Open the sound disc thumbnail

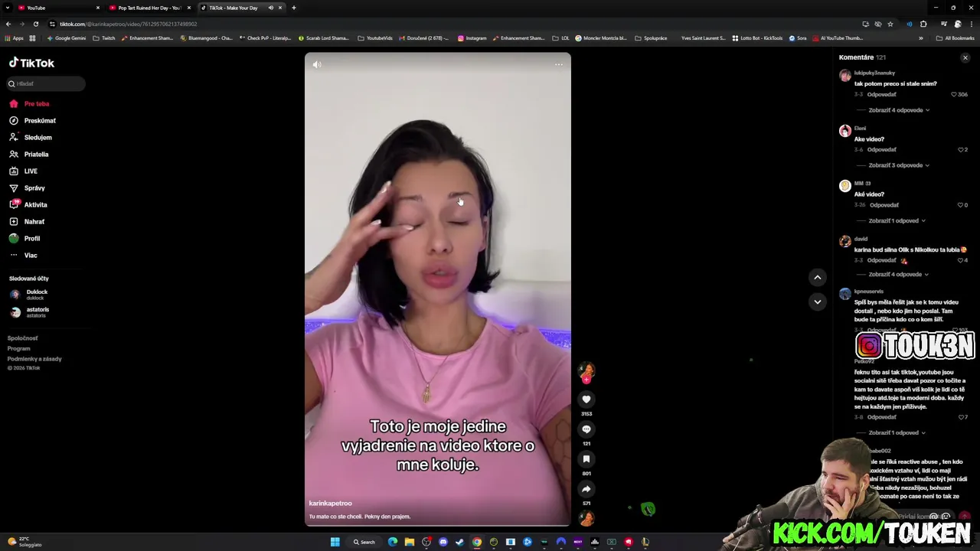tap(586, 519)
